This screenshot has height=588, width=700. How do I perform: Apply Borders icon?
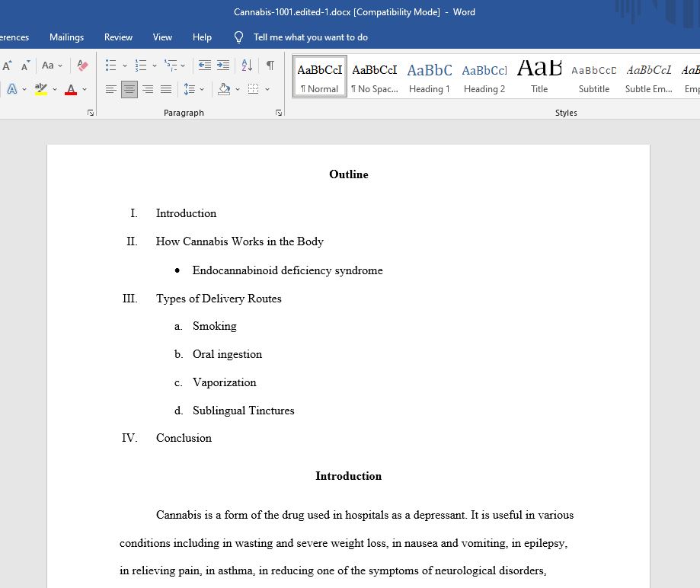[x=253, y=89]
